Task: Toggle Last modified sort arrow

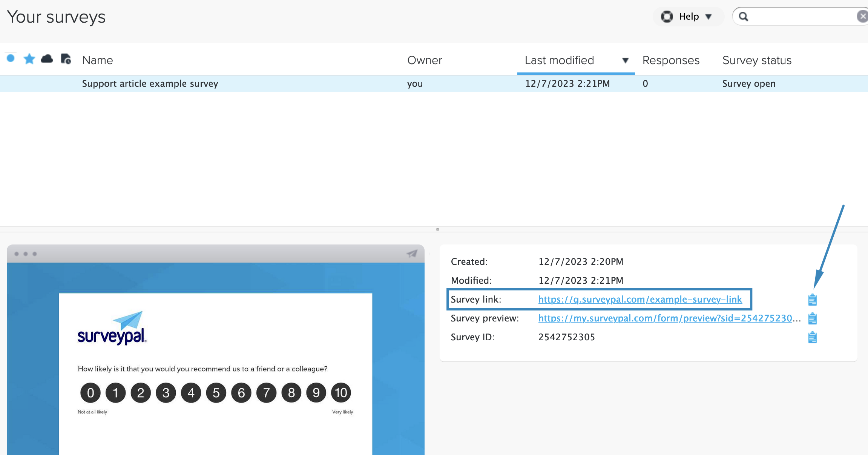Action: (x=625, y=60)
